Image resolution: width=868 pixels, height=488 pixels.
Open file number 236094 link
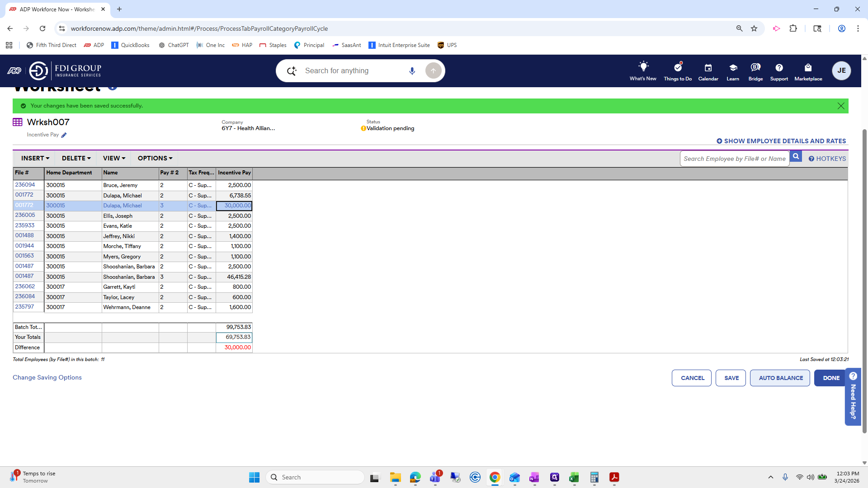[25, 185]
